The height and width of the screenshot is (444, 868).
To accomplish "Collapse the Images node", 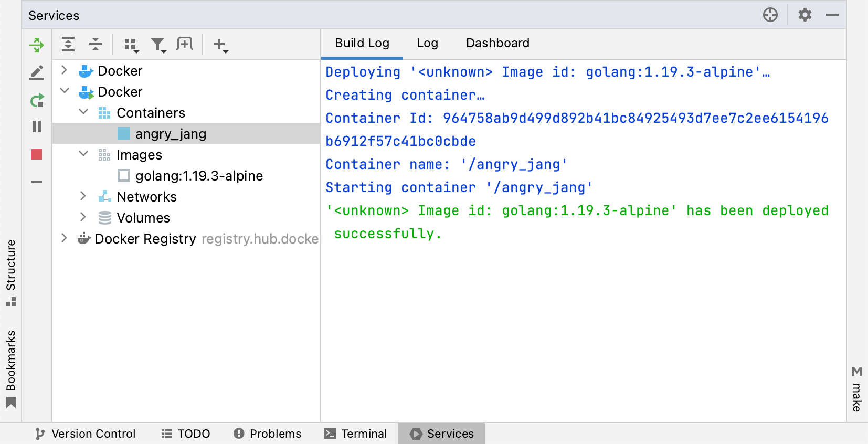I will click(83, 154).
